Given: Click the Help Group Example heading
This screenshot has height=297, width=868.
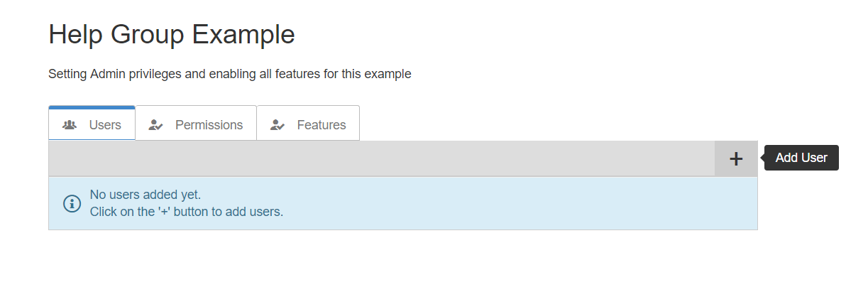Looking at the screenshot, I should 171,34.
